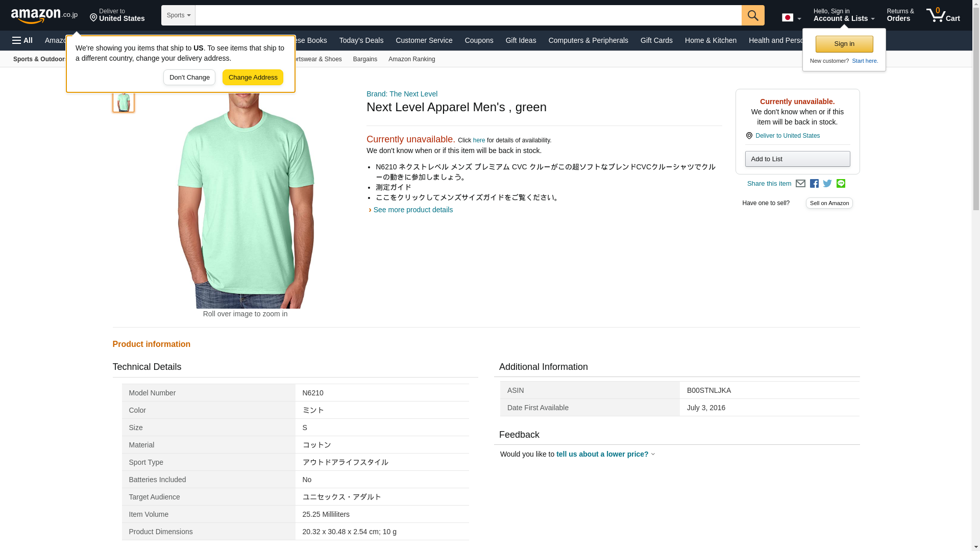This screenshot has height=551, width=980.
Task: Click the Change Address button
Action: click(253, 78)
